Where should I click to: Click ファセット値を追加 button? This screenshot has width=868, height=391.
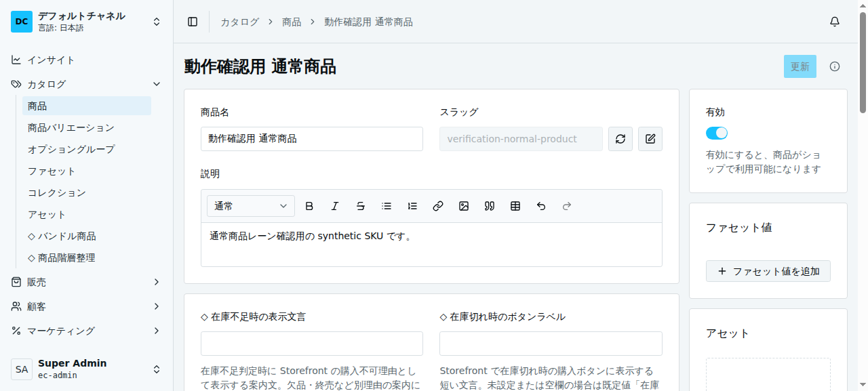pyautogui.click(x=768, y=271)
